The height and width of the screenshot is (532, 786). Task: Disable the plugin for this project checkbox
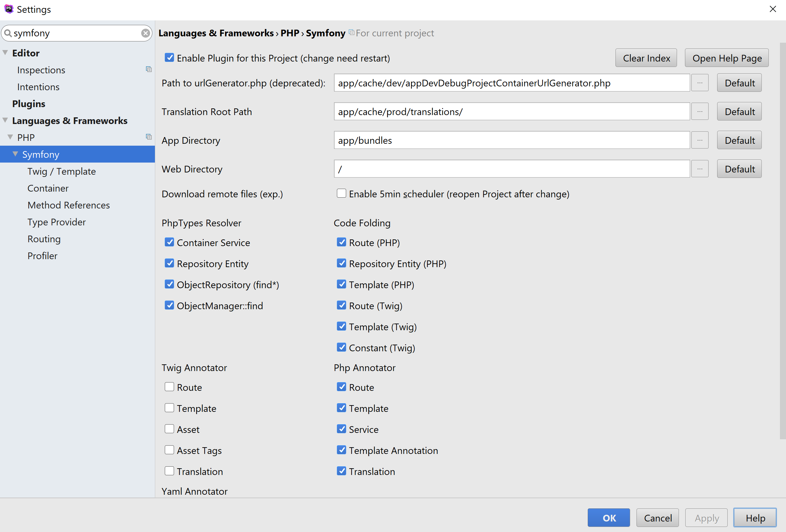[170, 58]
